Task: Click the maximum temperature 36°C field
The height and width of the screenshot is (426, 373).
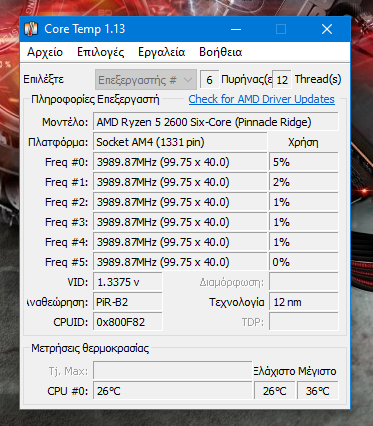Action: 318,391
